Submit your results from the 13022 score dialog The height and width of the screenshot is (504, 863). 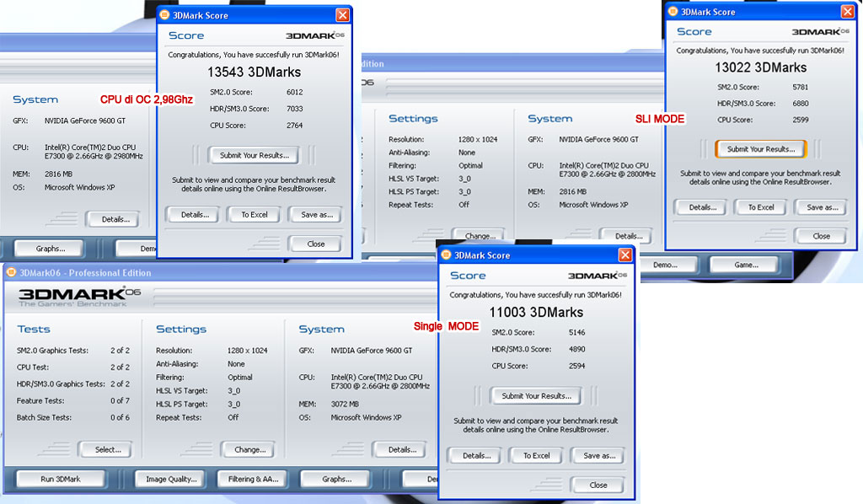click(761, 148)
